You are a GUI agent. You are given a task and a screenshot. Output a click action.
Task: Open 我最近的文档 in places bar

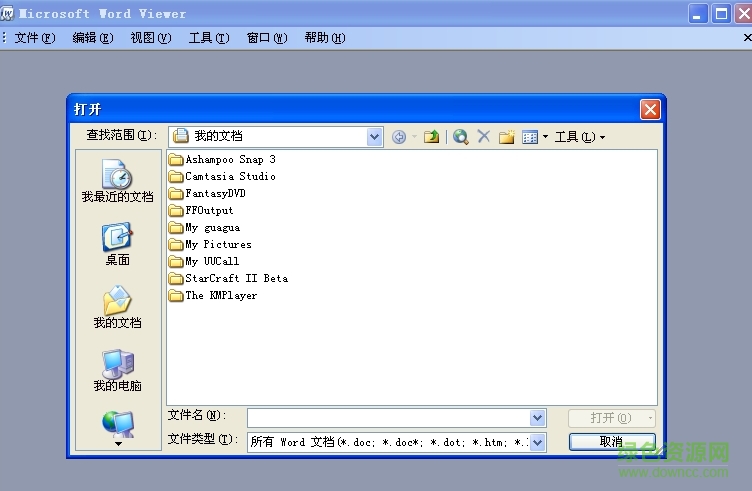pyautogui.click(x=117, y=183)
